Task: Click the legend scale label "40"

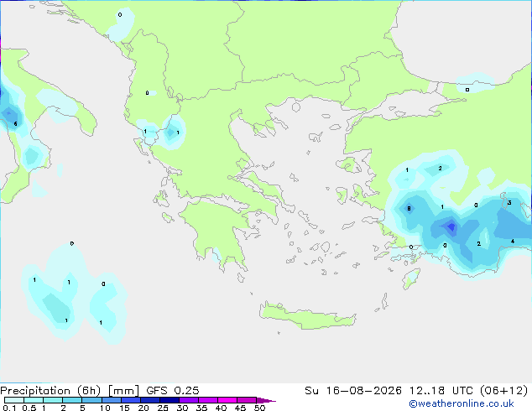Action: 221,408
